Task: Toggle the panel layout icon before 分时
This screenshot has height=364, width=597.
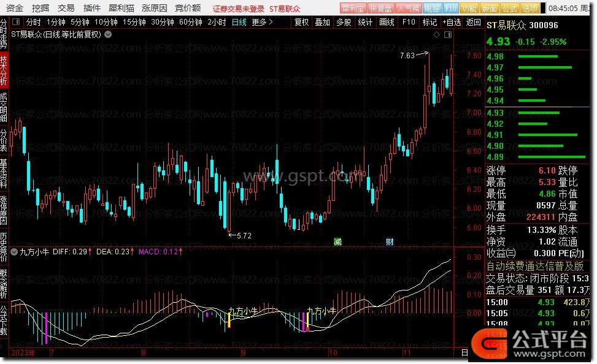Action: point(16,22)
